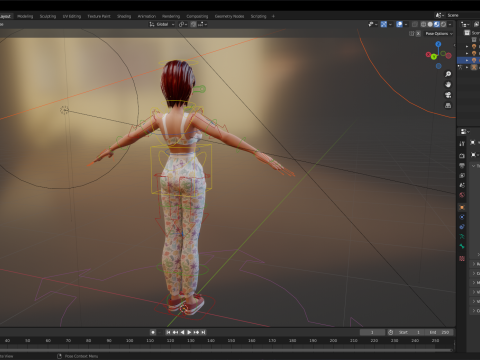The height and width of the screenshot is (360, 480).
Task: Expand the second orange collection in outliner
Action: pyautogui.click(x=467, y=53)
